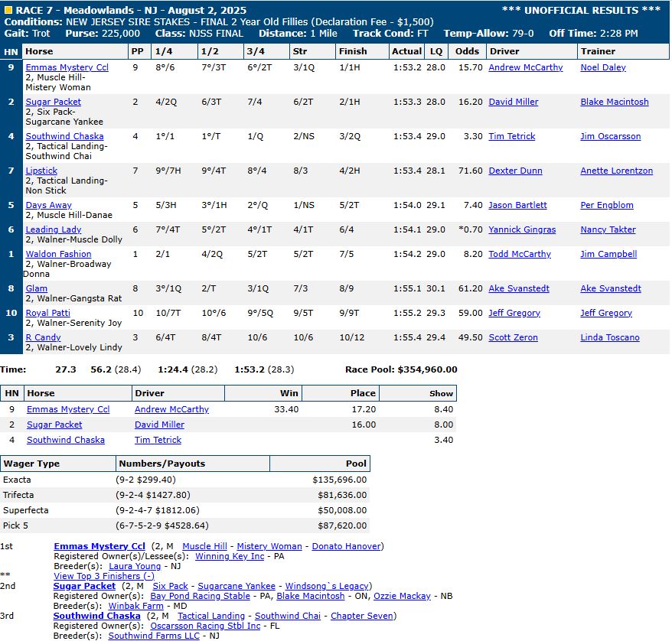Open trainer Noel Daley's profile link

click(602, 67)
